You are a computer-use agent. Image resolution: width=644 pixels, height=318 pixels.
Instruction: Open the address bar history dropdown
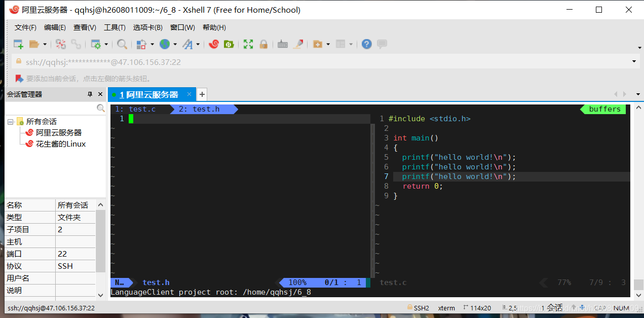pos(634,62)
